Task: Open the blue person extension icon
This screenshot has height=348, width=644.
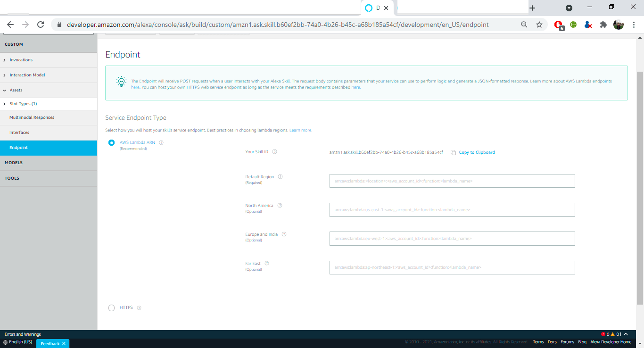Action: pos(588,25)
